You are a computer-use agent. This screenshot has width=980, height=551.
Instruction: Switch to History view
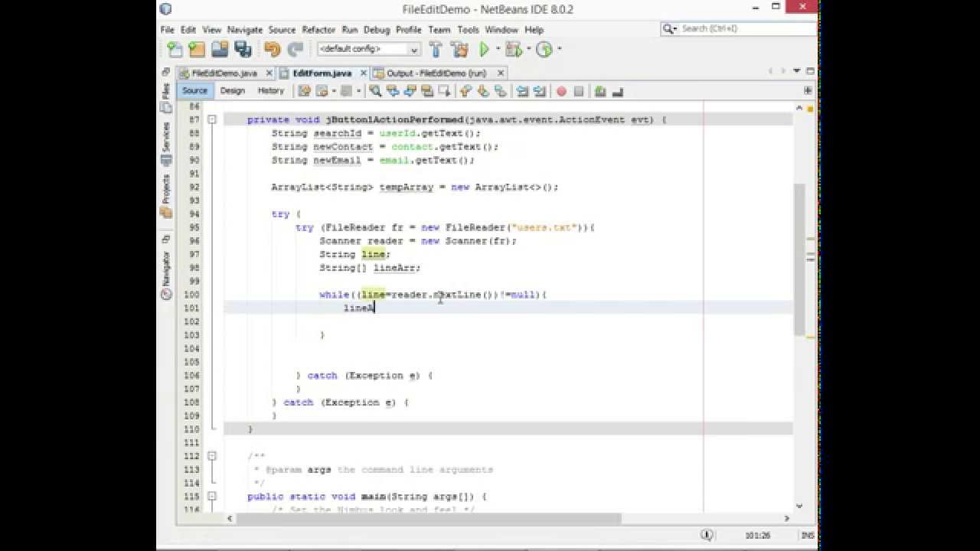270,90
